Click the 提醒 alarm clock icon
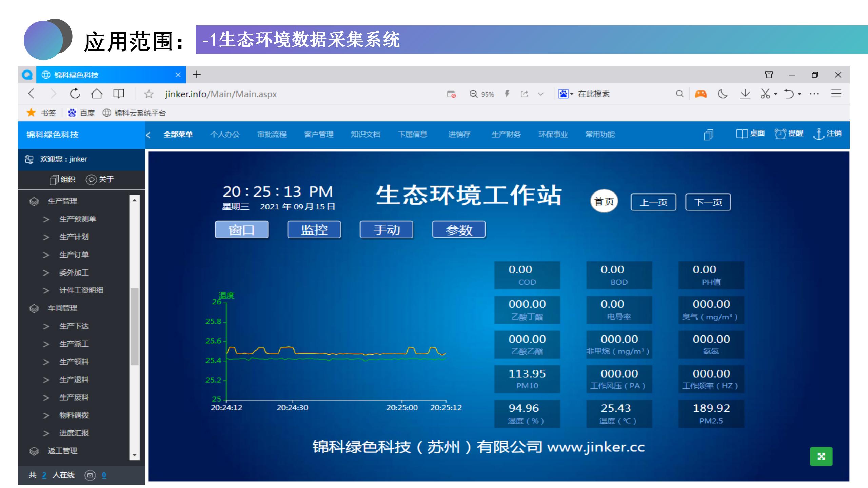 pos(780,134)
